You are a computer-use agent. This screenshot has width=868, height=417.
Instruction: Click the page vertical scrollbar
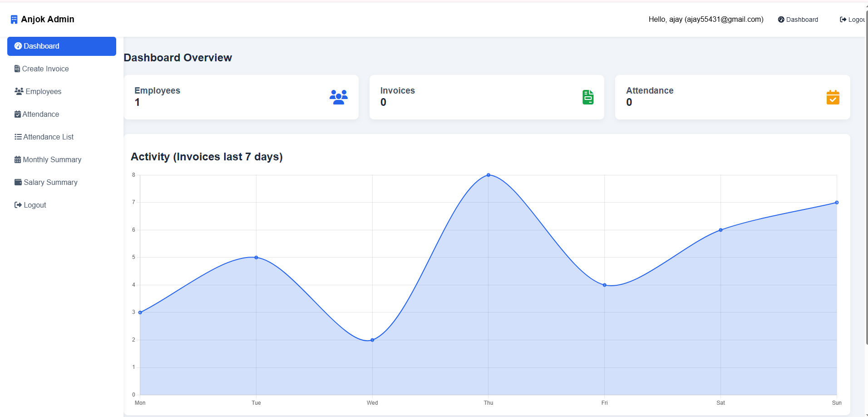(x=867, y=182)
